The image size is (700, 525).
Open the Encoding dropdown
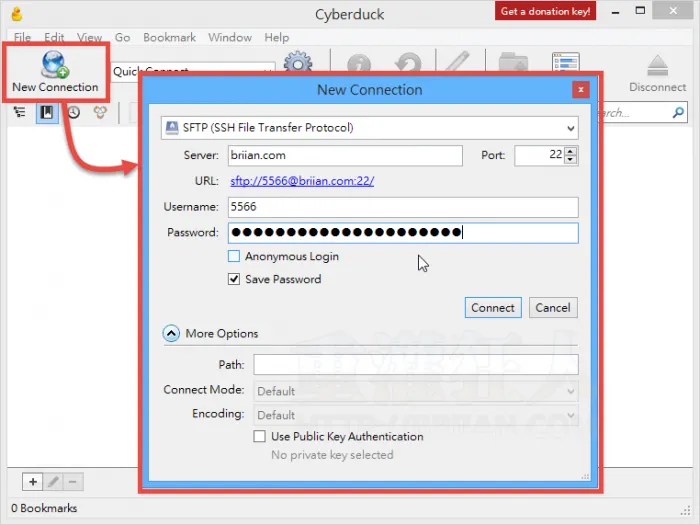pyautogui.click(x=416, y=416)
